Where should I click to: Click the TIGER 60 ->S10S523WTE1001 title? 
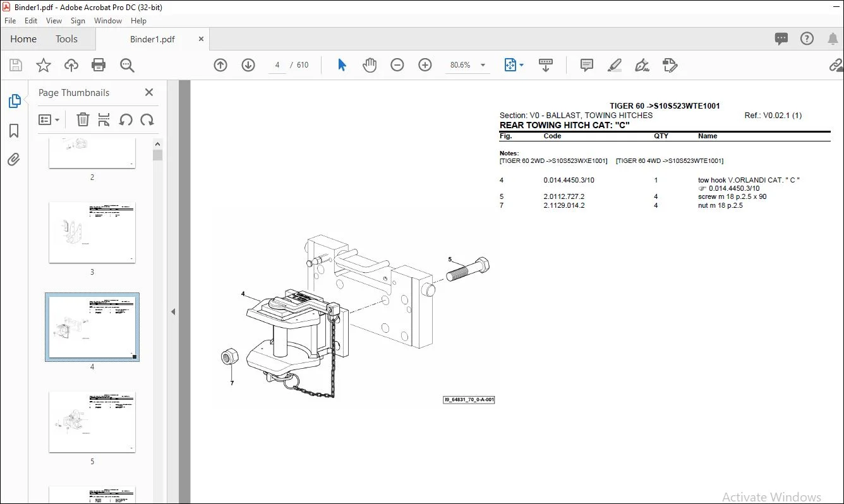665,106
